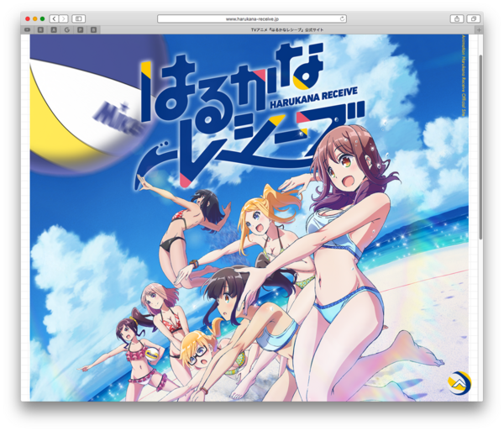Viewport: 504px width, 431px height.
Task: Open the Google pinned tab
Action: click(66, 29)
